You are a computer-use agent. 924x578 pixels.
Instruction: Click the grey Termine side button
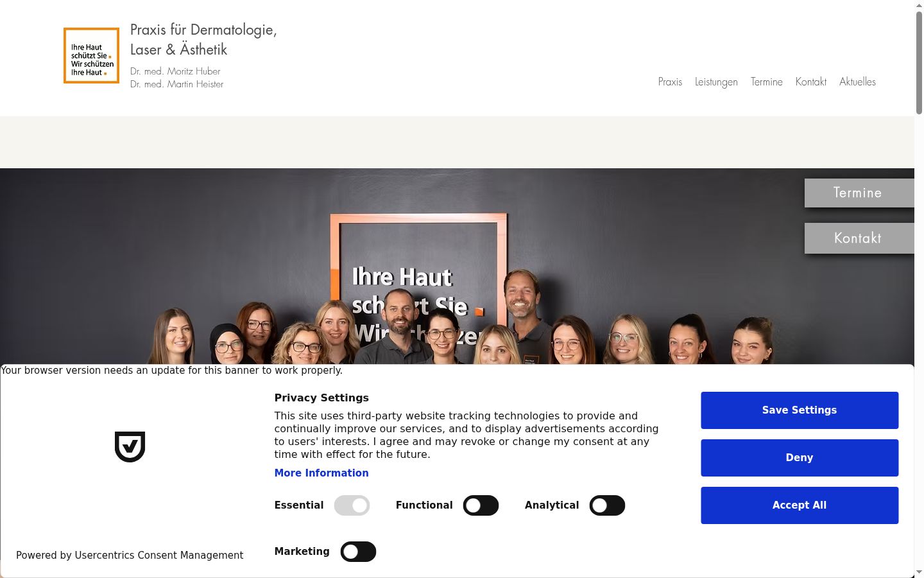(x=859, y=193)
